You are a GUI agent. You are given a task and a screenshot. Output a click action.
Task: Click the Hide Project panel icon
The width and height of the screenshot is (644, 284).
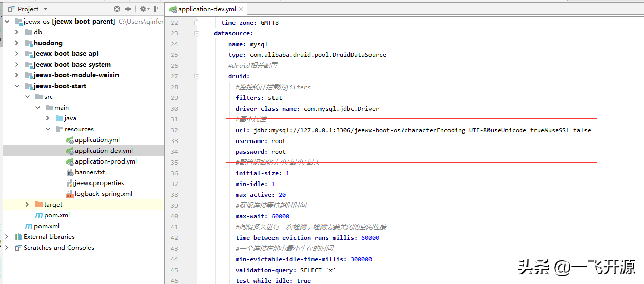157,9
